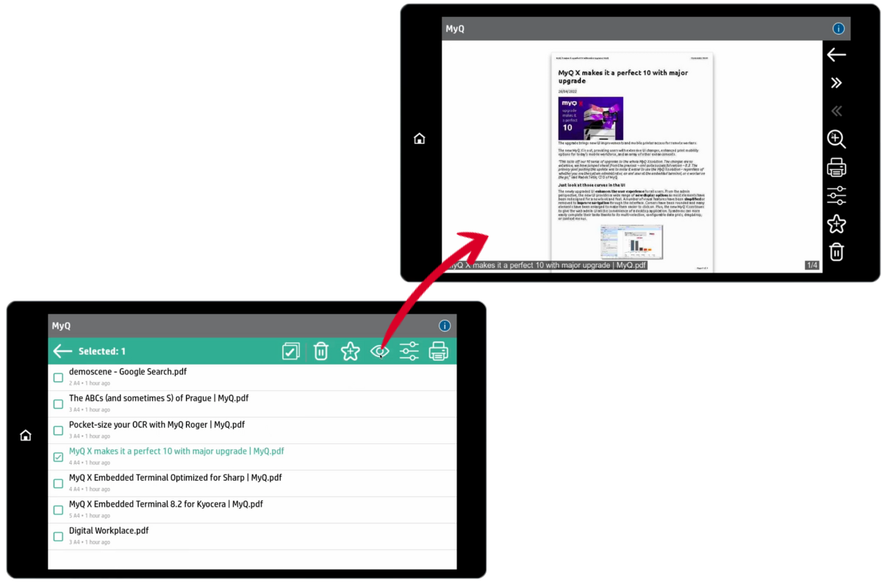Select all jobs with select-all icon
Image resolution: width=882 pixels, height=588 pixels.
[291, 351]
